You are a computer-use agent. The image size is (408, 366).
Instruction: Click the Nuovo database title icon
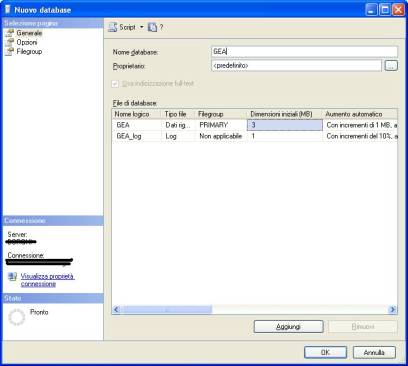pos(8,9)
